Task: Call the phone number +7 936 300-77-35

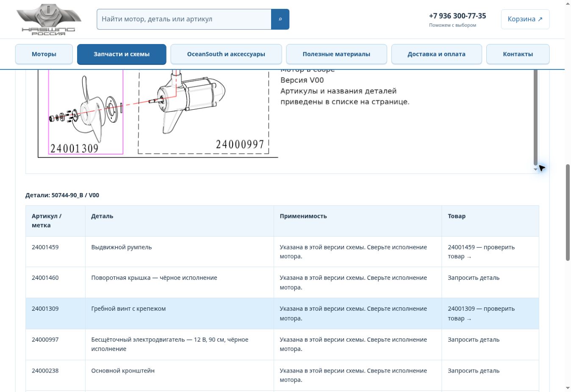Action: [x=457, y=16]
